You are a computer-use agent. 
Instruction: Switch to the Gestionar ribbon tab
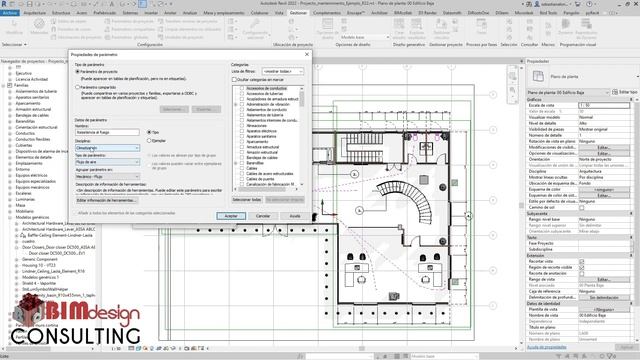298,13
